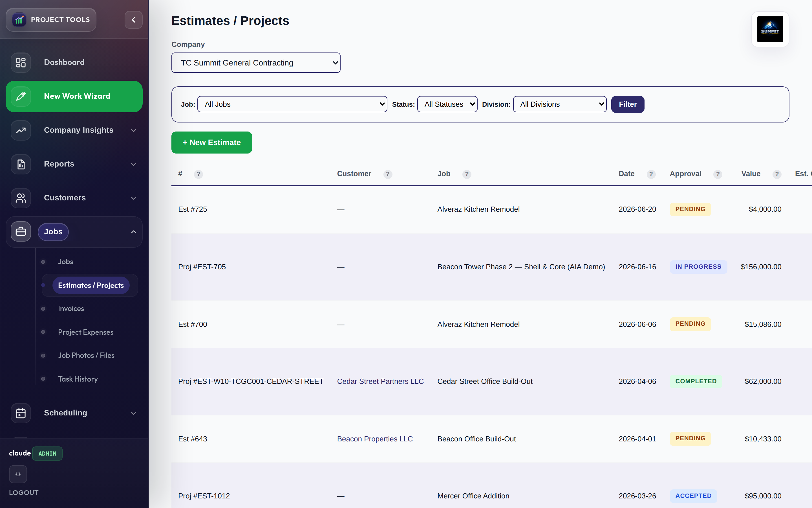
Task: Select the Est #725 row number
Action: tap(193, 209)
